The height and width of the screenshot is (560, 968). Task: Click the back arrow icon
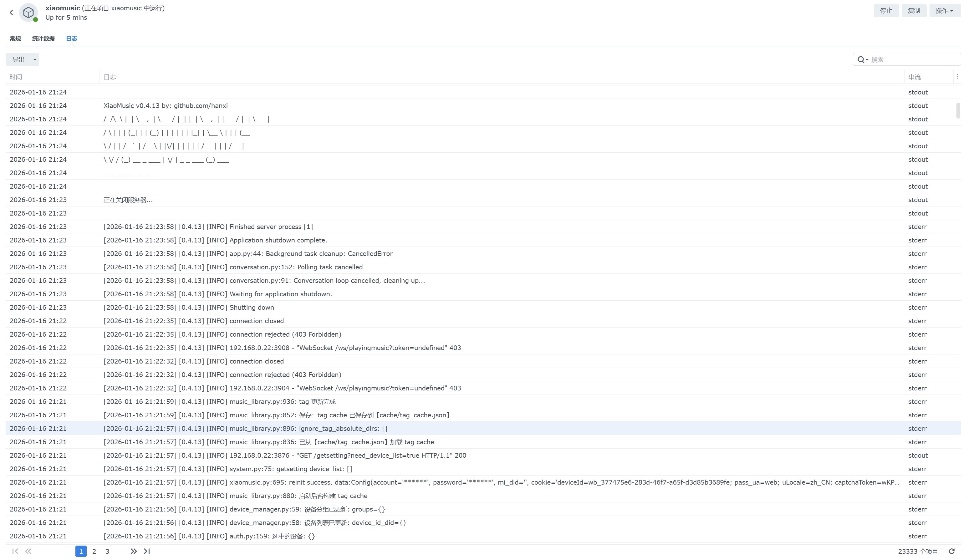12,13
